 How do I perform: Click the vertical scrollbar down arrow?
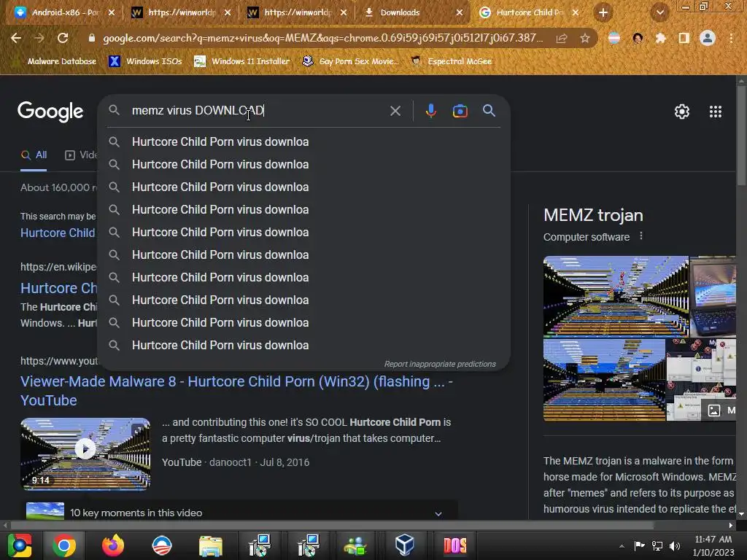point(741,514)
